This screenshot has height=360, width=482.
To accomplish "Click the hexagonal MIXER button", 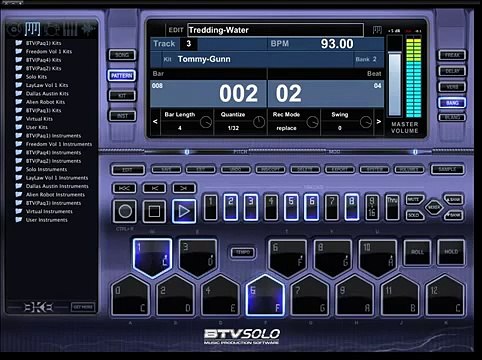I will [x=434, y=207].
